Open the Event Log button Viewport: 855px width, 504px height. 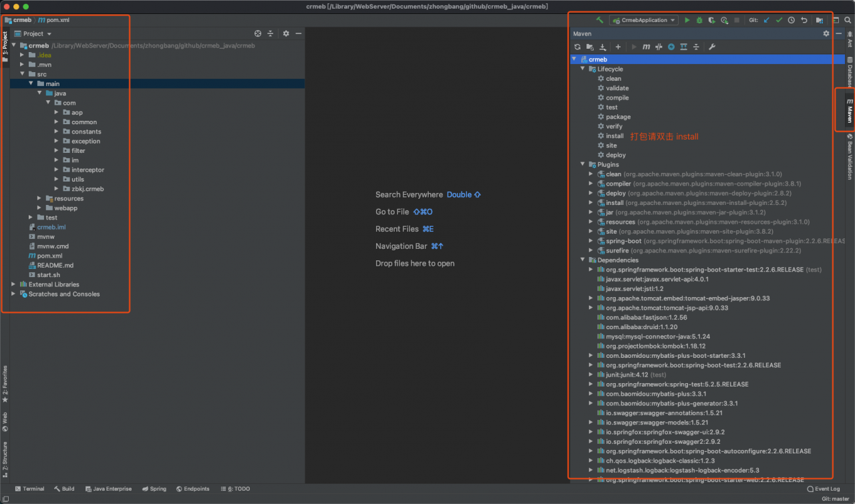coord(823,489)
